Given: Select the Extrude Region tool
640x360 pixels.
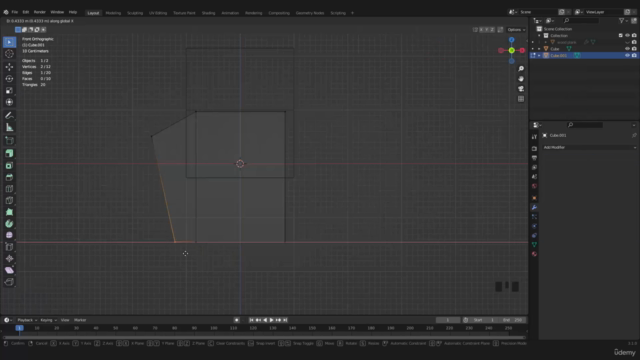Looking at the screenshot, I should pyautogui.click(x=9, y=153).
